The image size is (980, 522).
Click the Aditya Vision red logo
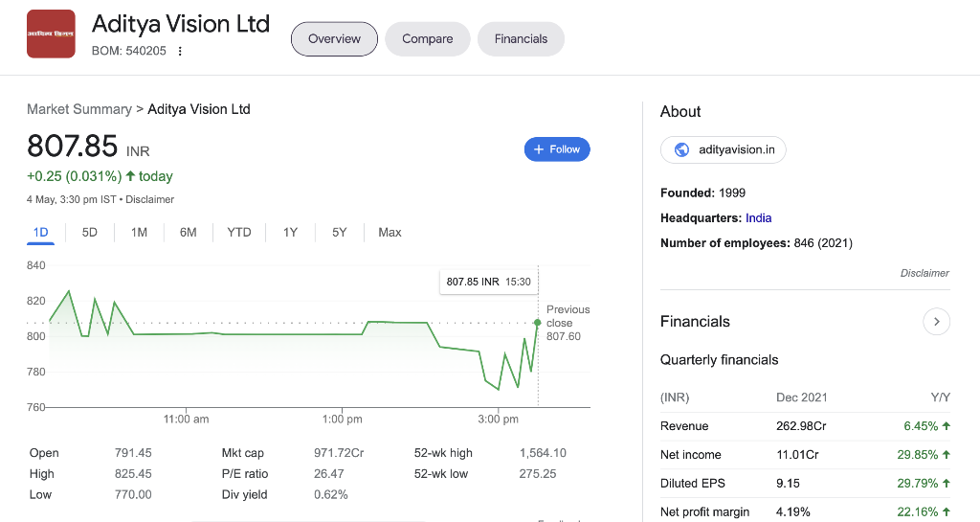[x=51, y=34]
